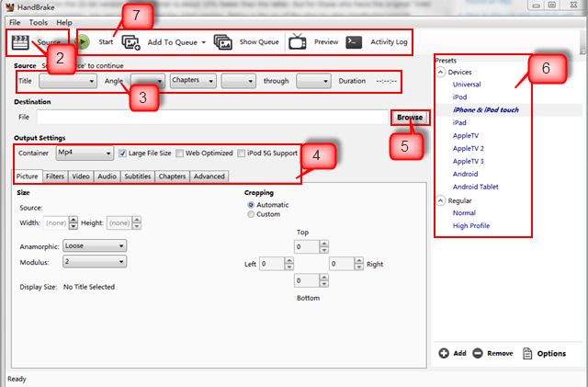This screenshot has height=387, width=588.
Task: Open the start chapter dropdown before through
Action: (239, 81)
